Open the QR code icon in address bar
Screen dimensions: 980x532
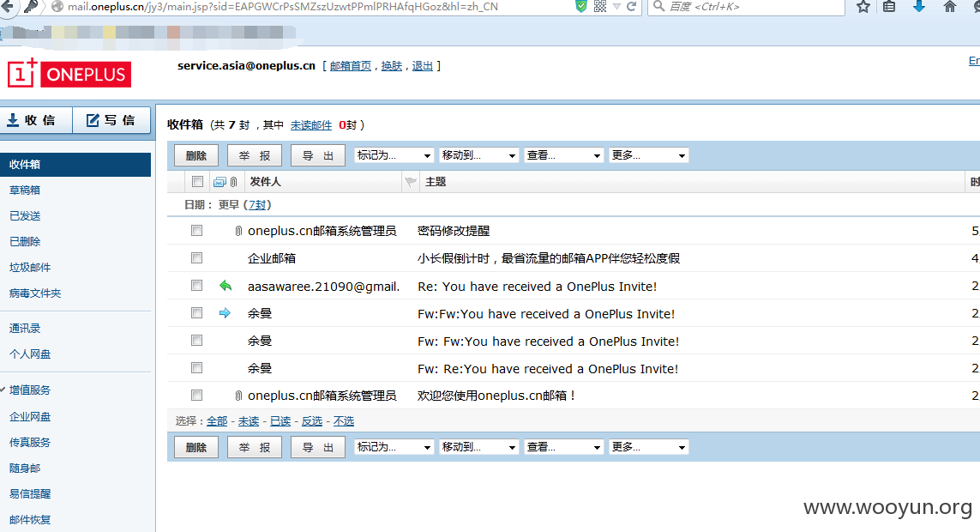(x=600, y=6)
